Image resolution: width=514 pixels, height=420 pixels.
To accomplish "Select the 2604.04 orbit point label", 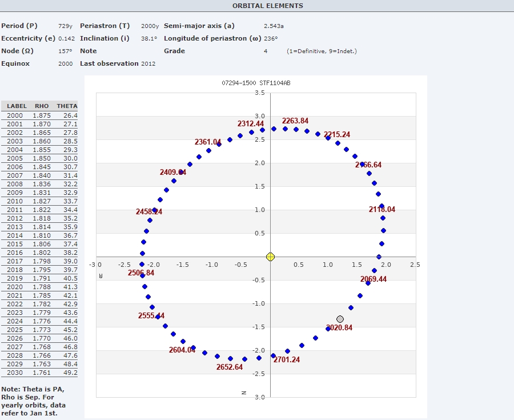I will coord(182,350).
